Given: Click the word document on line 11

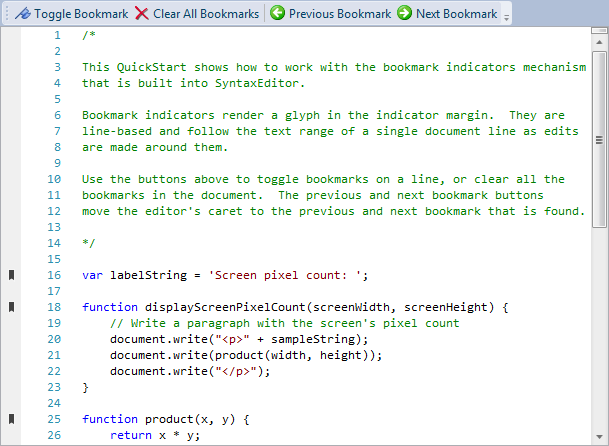Looking at the screenshot, I should coord(228,195).
